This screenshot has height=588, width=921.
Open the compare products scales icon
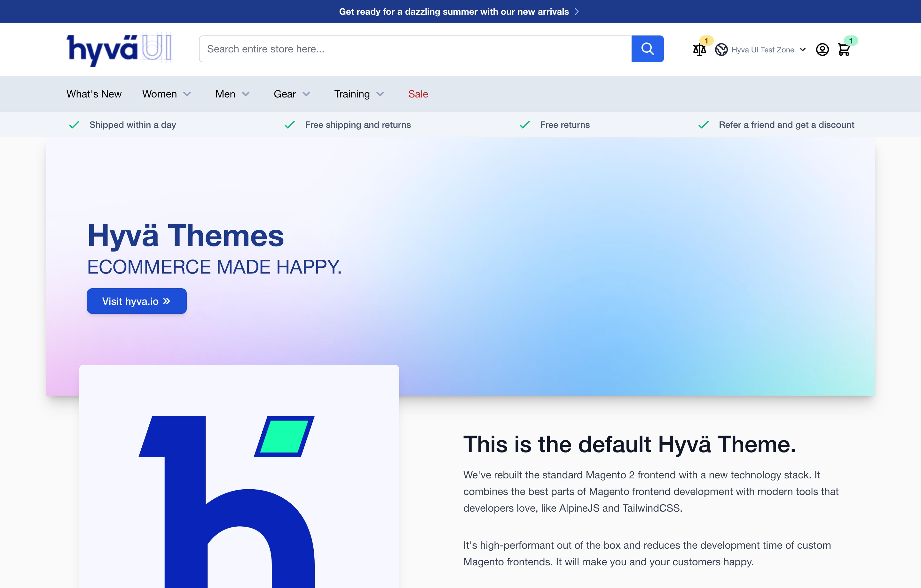click(x=699, y=50)
